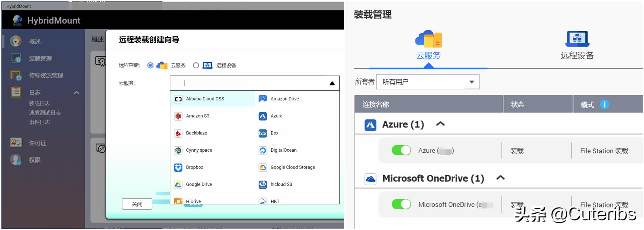Viewport: 644px width, 230px height.
Task: Open the 日志 log sidebar icon
Action: 16,92
